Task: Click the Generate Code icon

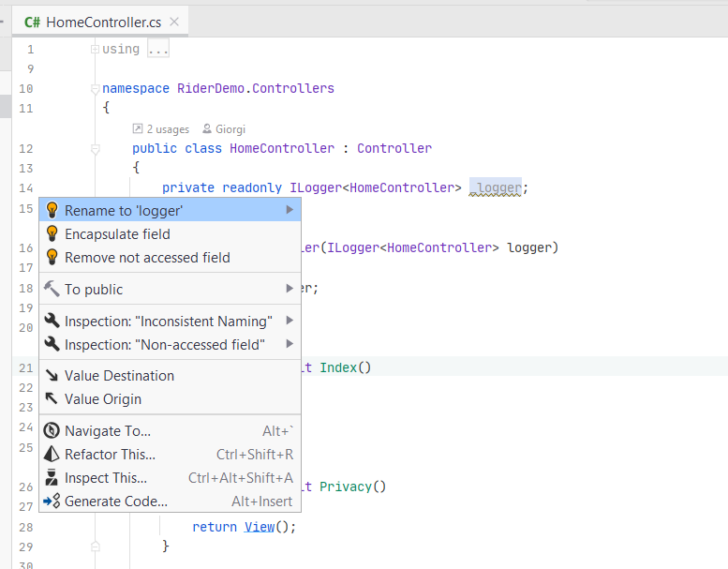Action: (x=52, y=502)
